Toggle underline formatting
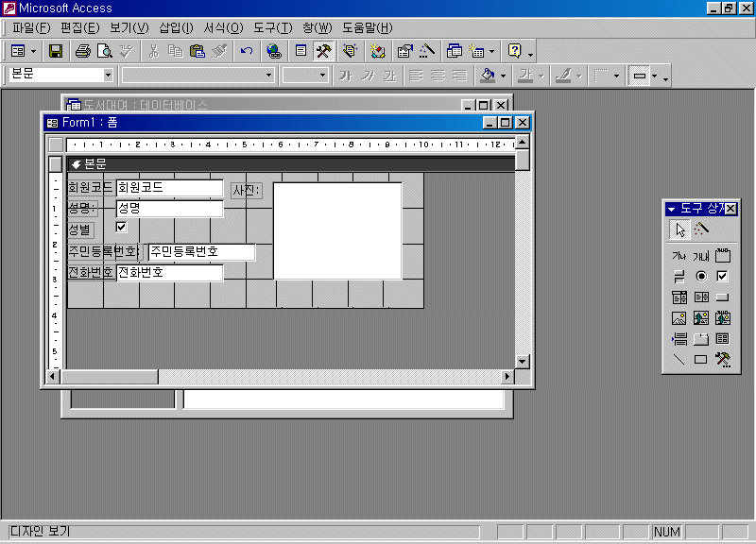The width and height of the screenshot is (756, 544). coord(389,76)
